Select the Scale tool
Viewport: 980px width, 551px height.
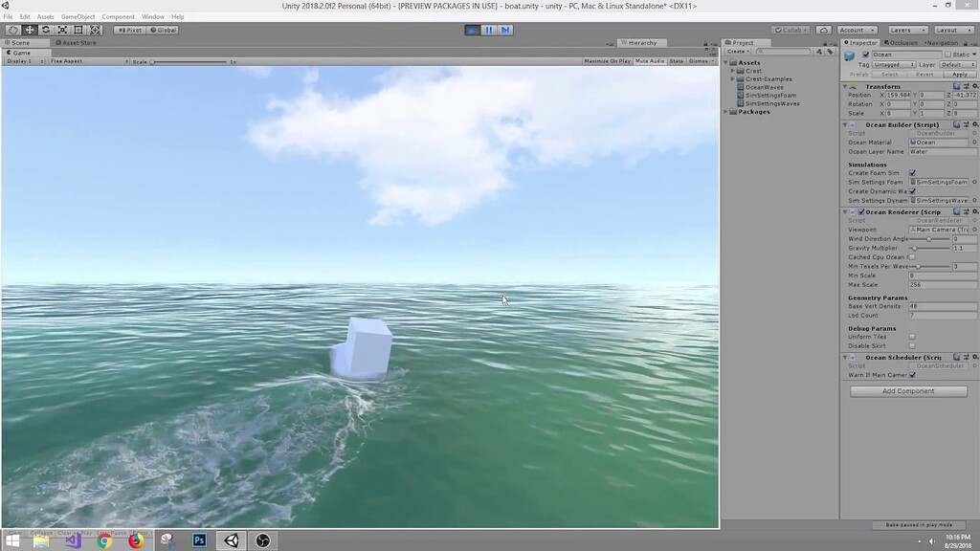[62, 30]
